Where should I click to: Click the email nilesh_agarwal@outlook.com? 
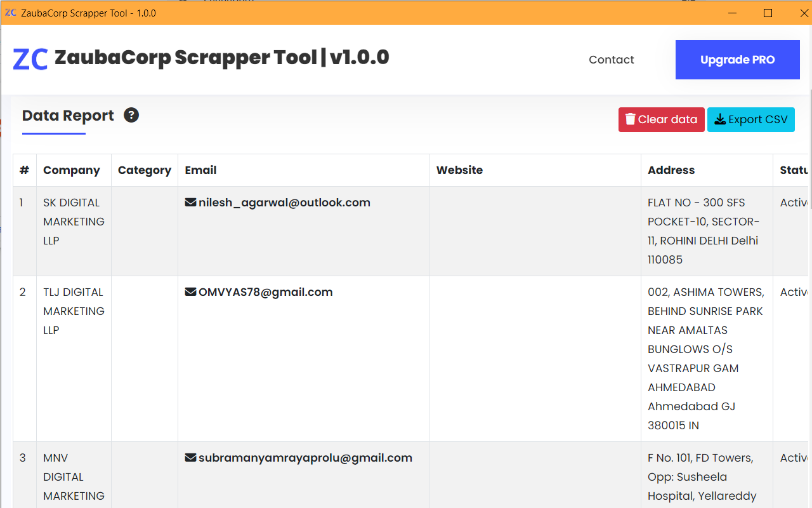tap(284, 202)
